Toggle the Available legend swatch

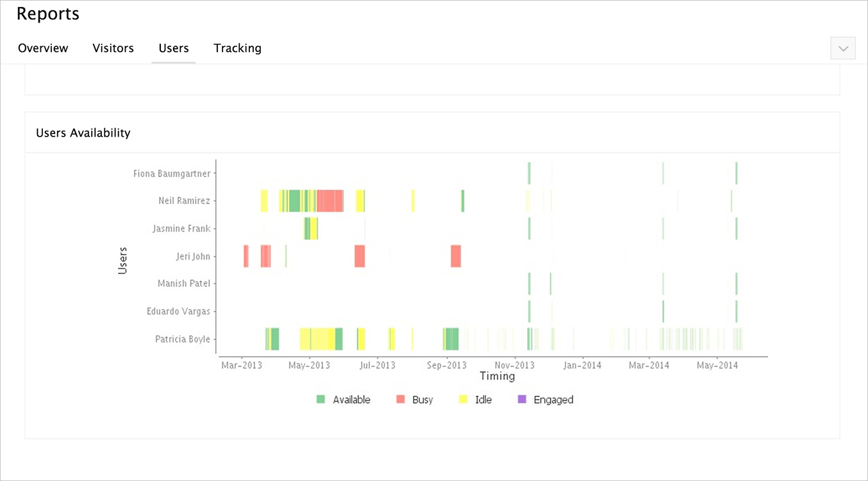coord(321,400)
